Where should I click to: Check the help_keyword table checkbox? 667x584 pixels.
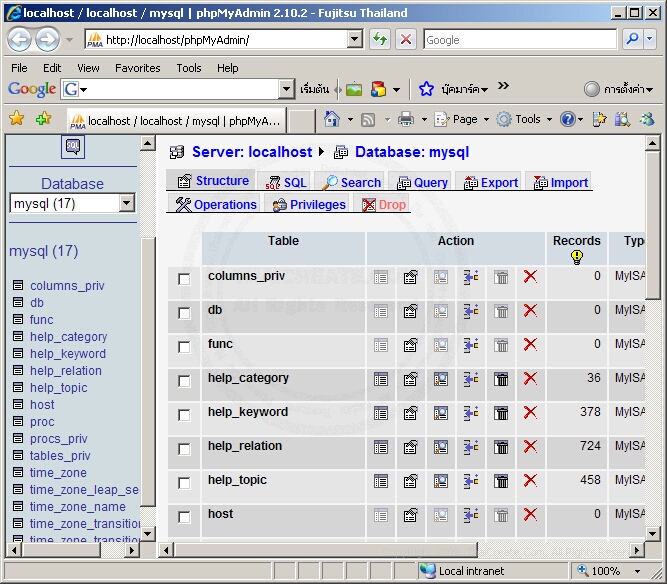[x=184, y=415]
